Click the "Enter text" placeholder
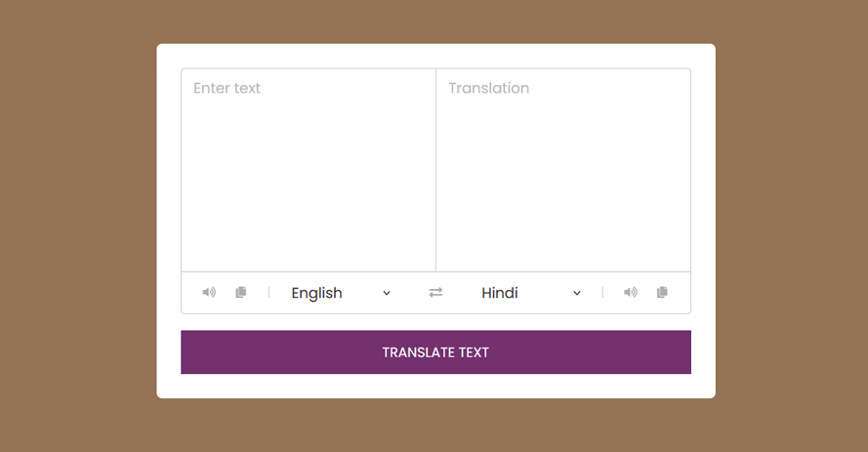The width and height of the screenshot is (868, 452). pyautogui.click(x=227, y=88)
